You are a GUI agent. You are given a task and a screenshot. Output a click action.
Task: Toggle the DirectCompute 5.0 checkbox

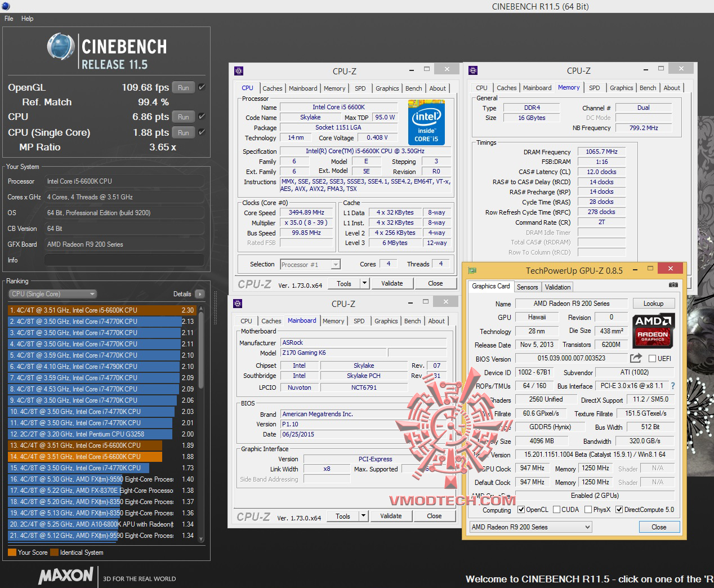(619, 510)
